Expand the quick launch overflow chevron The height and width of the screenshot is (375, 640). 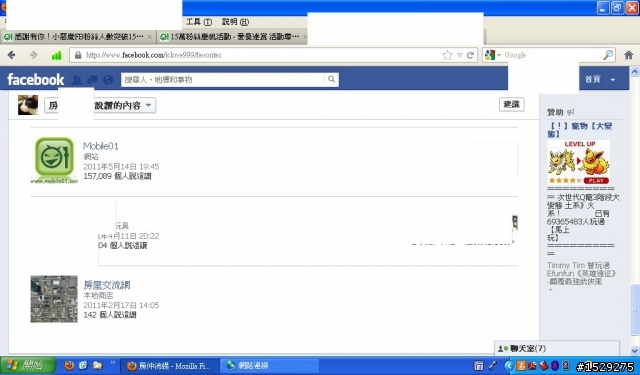coord(113,362)
